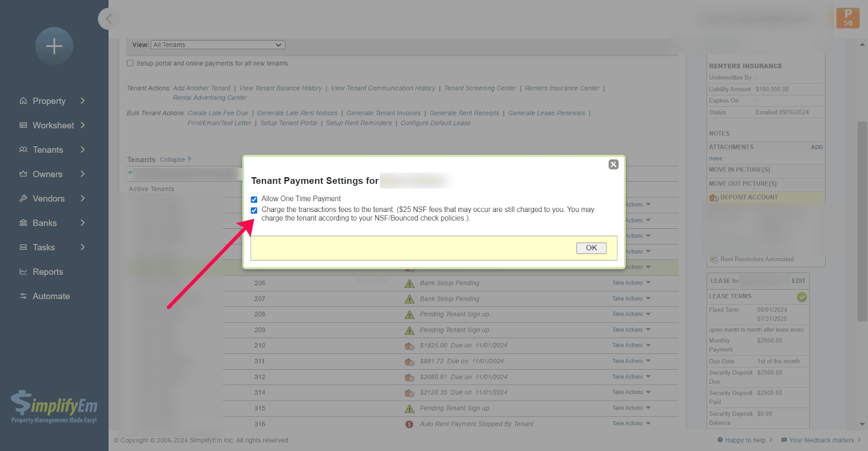Image resolution: width=868 pixels, height=451 pixels.
Task: Uncheck Allow One Time Payment
Action: (254, 199)
